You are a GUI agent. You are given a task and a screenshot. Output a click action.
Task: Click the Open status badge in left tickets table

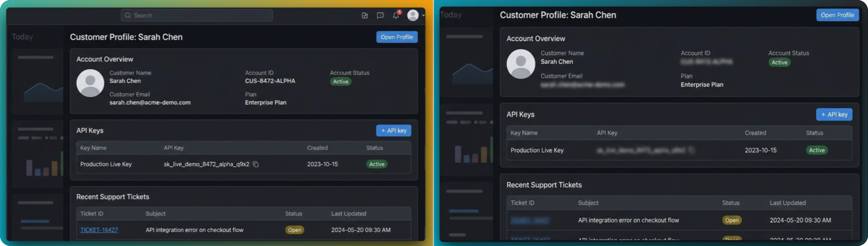point(294,230)
